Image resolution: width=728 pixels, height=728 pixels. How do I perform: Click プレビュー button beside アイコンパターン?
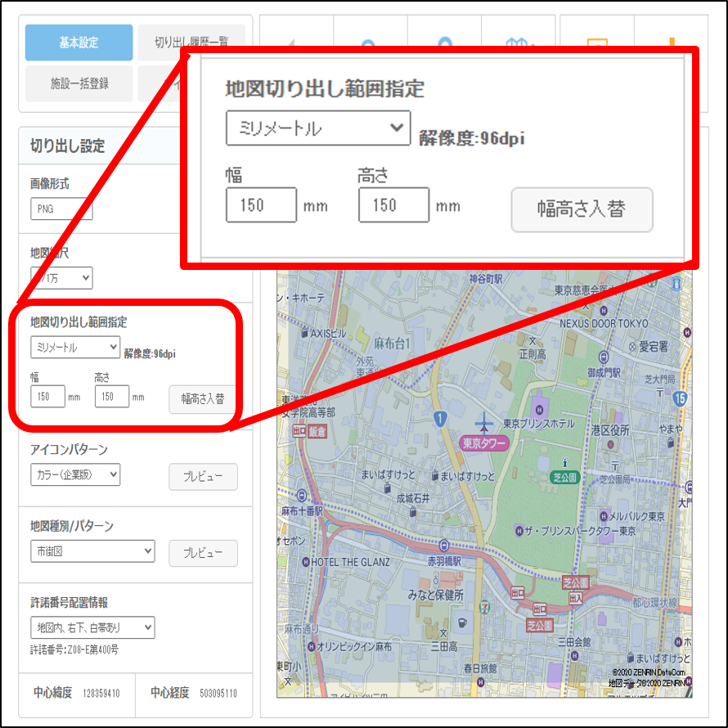tap(203, 477)
